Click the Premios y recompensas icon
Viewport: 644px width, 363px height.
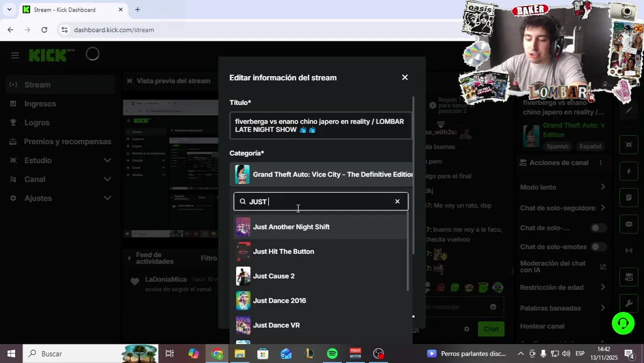[x=13, y=141]
